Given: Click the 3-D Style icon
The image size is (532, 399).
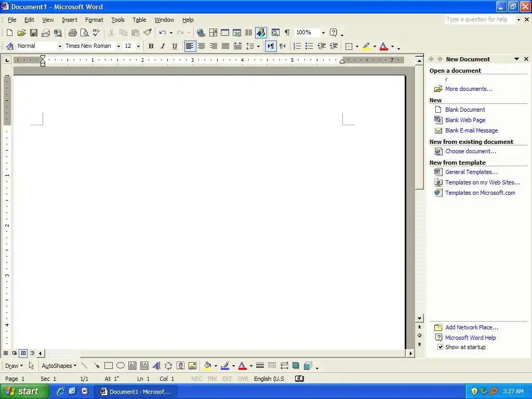Looking at the screenshot, I should coord(308,366).
